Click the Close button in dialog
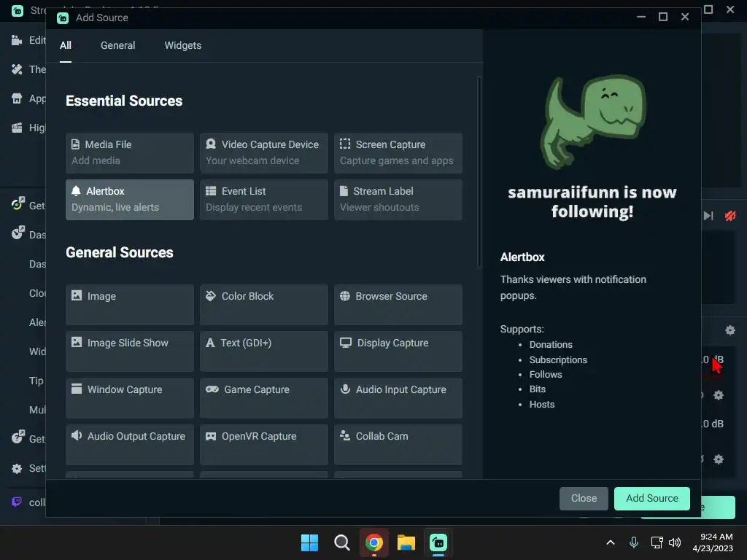This screenshot has width=747, height=560. (x=584, y=498)
